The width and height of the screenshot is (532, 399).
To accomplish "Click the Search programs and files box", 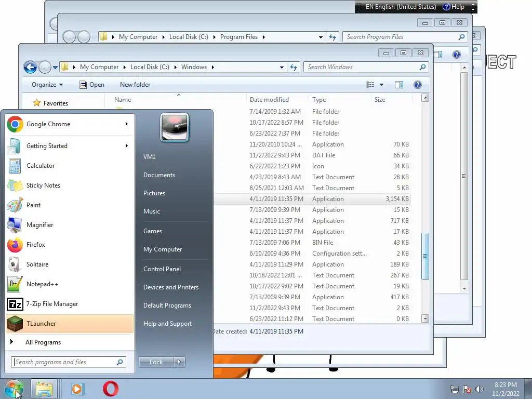I will point(69,362).
